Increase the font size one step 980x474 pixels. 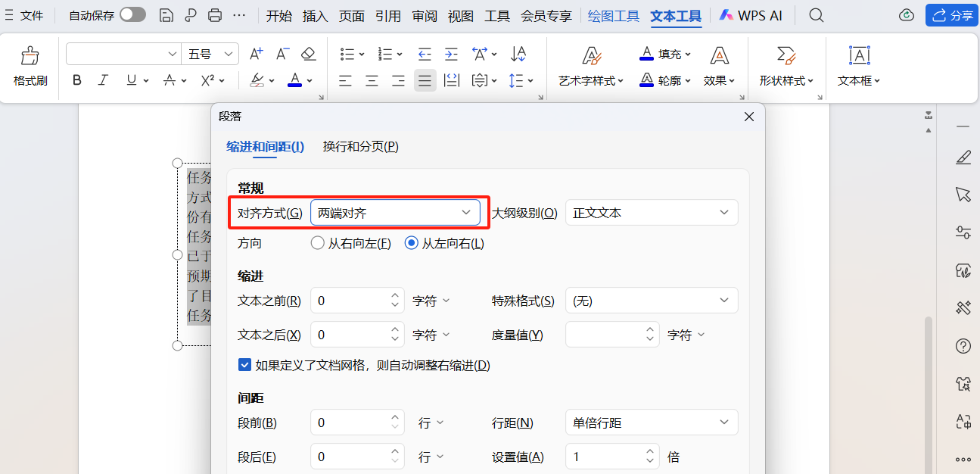click(x=255, y=53)
